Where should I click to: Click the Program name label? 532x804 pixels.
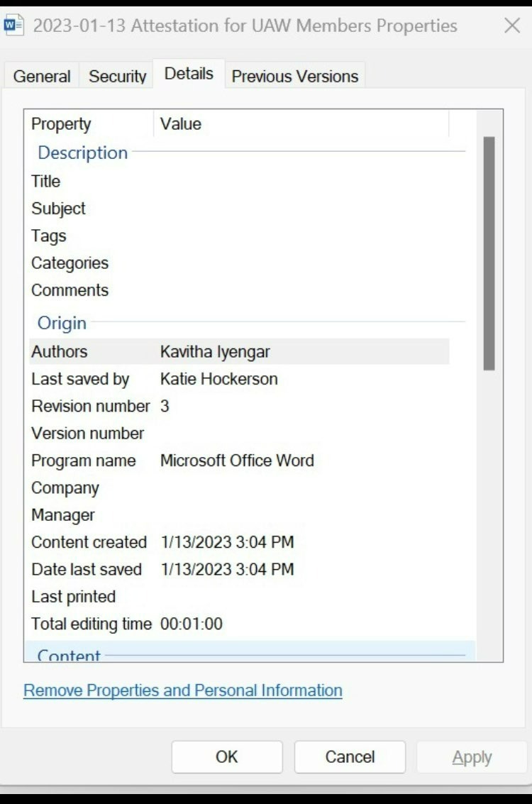(84, 461)
